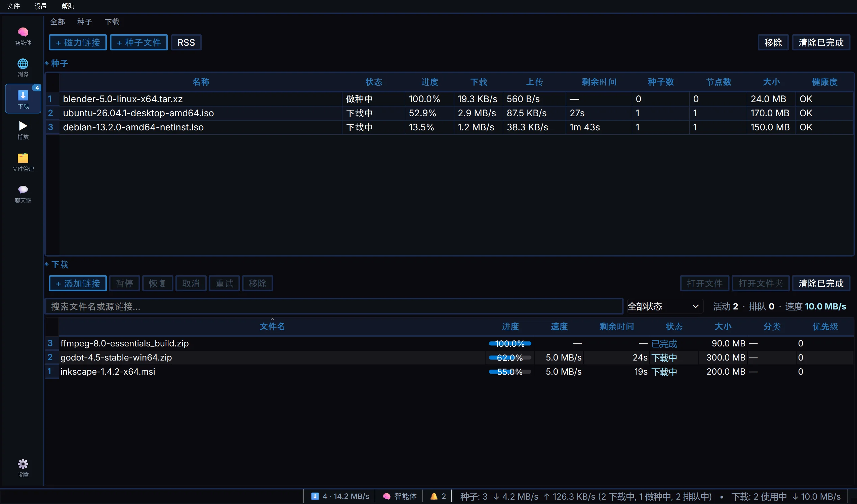
Task: Focus the 搜索文件名或源链接 search field
Action: point(334,306)
